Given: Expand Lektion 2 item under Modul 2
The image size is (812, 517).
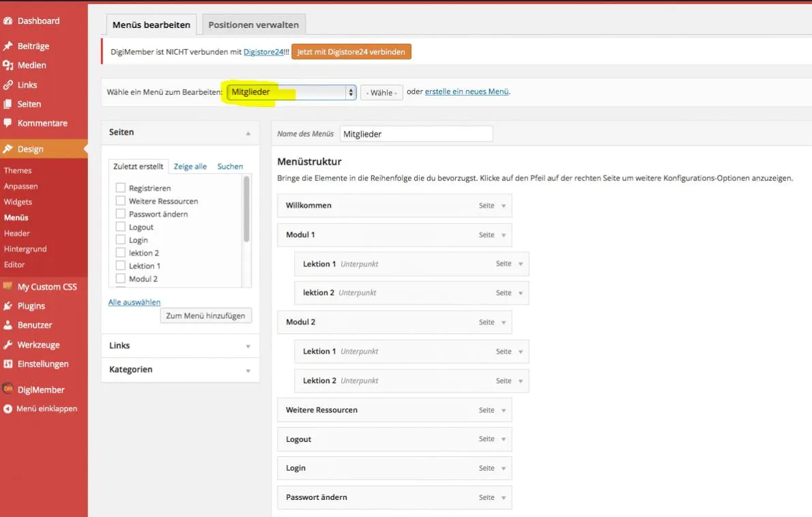Looking at the screenshot, I should pos(521,381).
